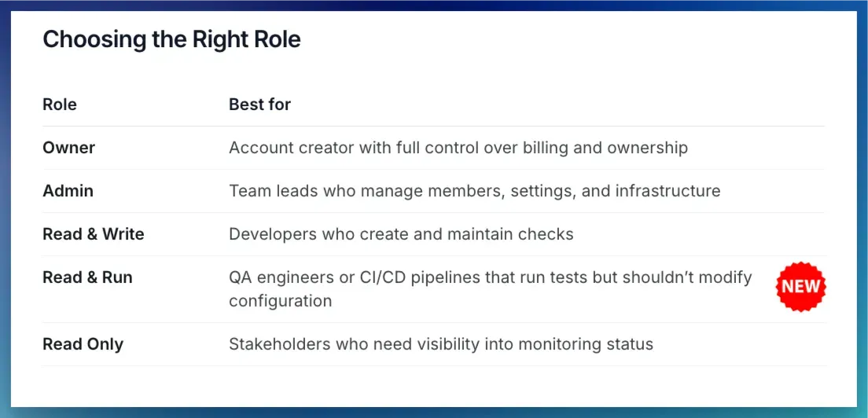Select the 'Role' column header

click(x=60, y=104)
